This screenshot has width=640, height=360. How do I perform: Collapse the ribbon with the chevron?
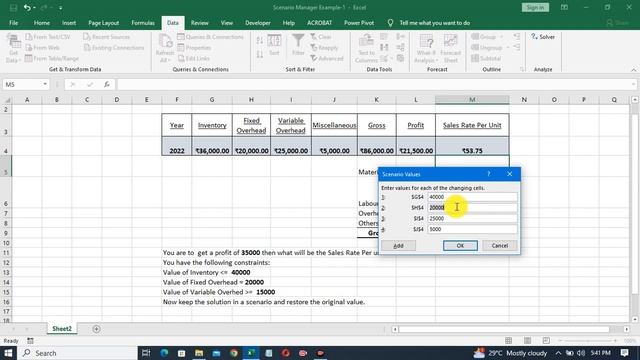point(633,70)
